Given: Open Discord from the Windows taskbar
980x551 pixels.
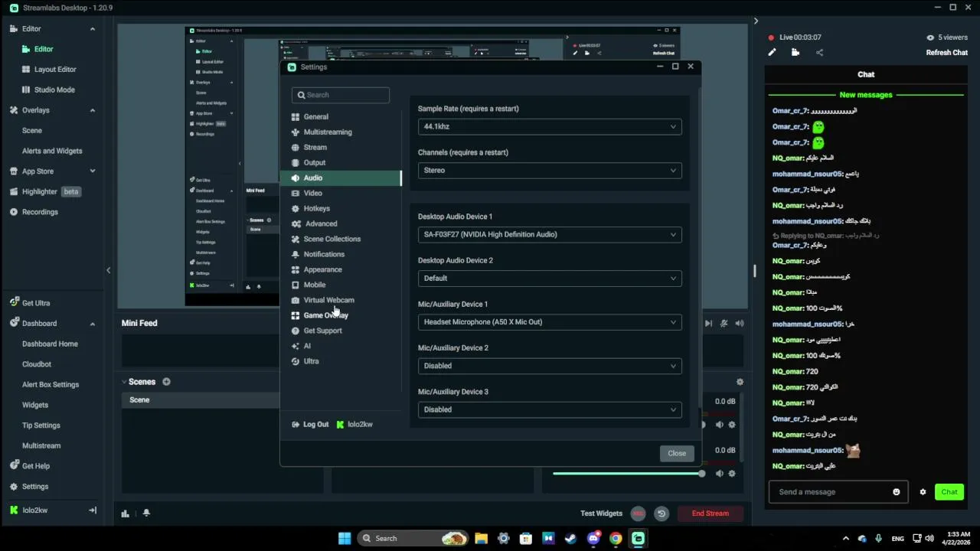Looking at the screenshot, I should pos(593,538).
